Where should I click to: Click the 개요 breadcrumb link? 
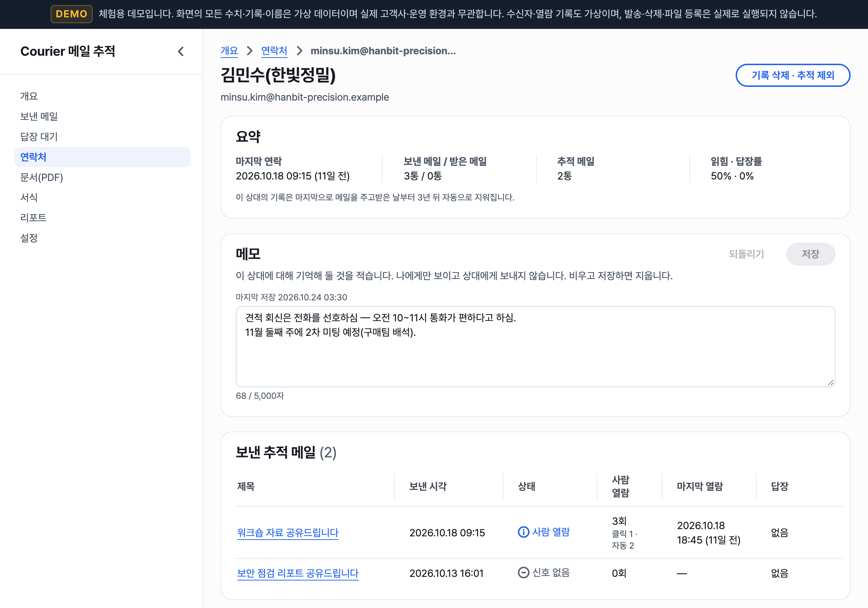tap(229, 51)
